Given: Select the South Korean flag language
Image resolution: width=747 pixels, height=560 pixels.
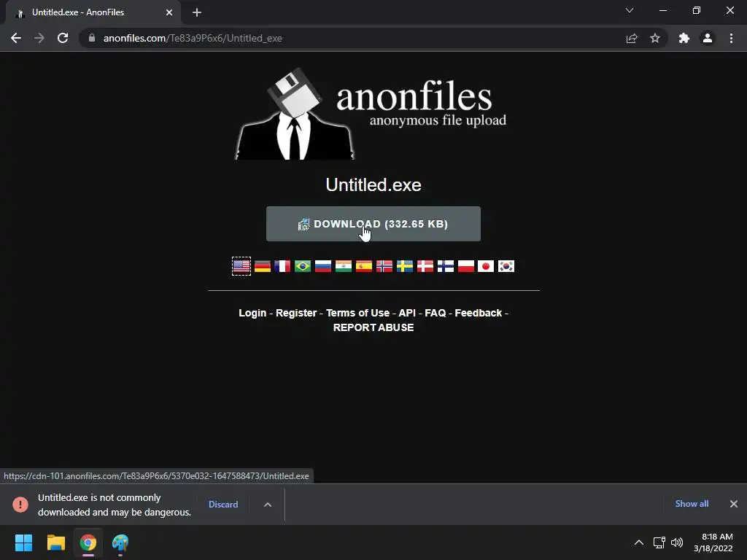Looking at the screenshot, I should tap(506, 266).
